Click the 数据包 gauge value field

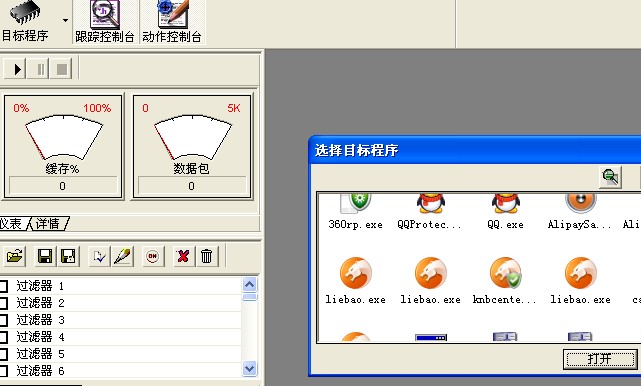point(192,186)
